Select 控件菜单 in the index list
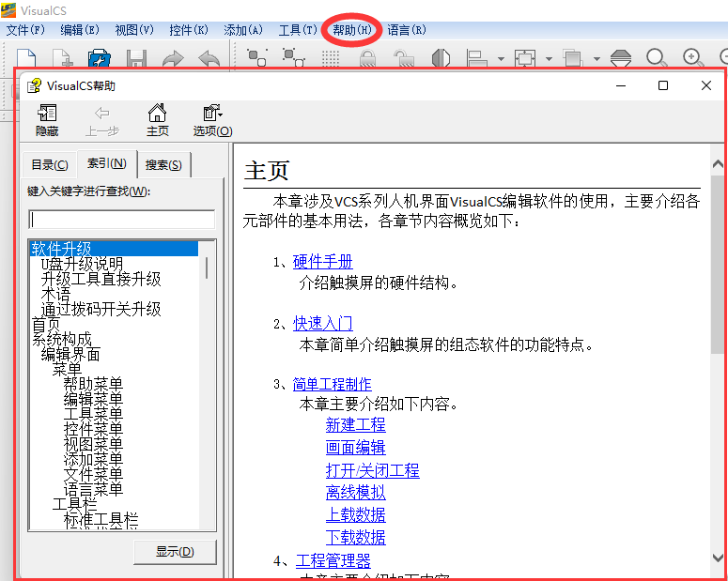Viewport: 728px width, 581px height. (93, 429)
